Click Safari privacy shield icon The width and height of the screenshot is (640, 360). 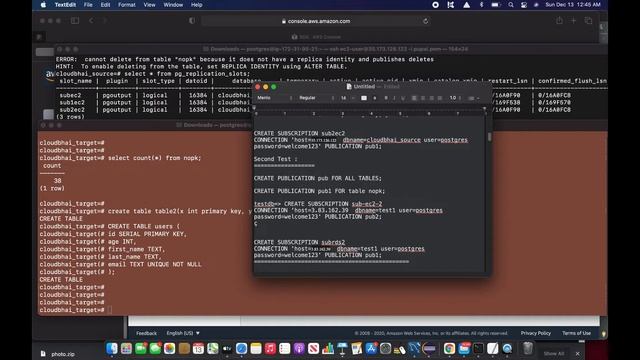click(192, 21)
